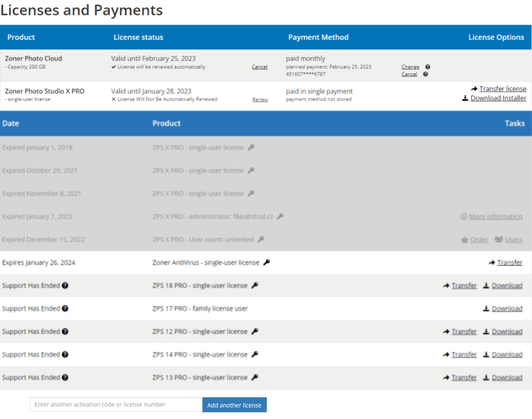Click the 'paid monthly' payment text
The width and height of the screenshot is (532, 419).
click(x=305, y=59)
